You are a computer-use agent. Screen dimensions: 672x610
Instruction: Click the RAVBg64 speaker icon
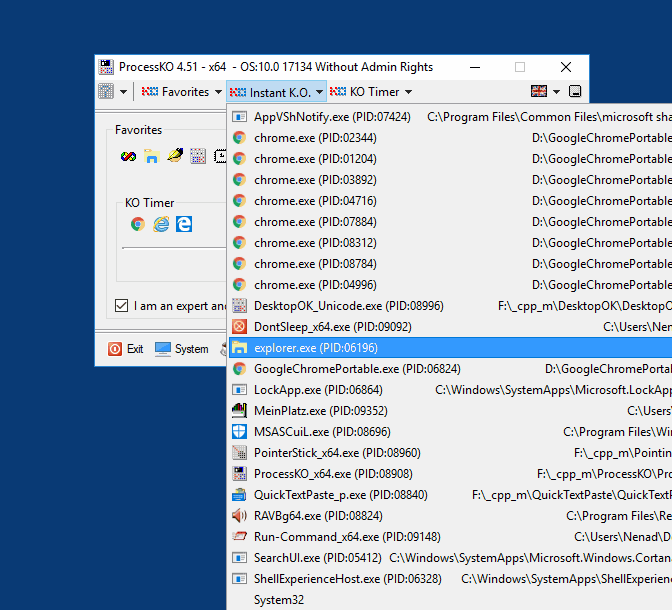[239, 516]
